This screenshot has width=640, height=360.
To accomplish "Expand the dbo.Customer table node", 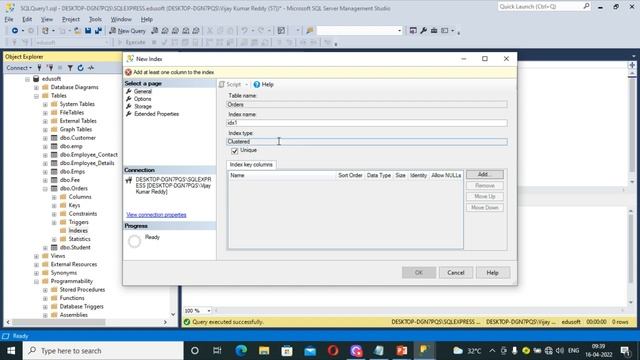I will click(x=45, y=138).
